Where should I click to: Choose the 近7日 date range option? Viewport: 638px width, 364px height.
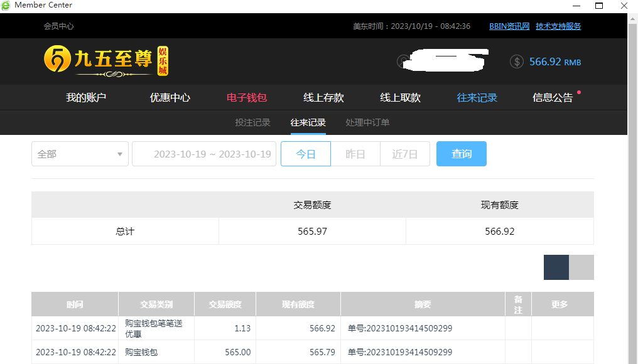coord(405,154)
